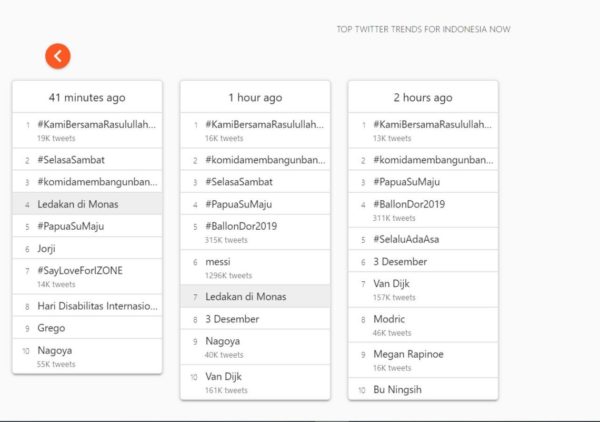Click the Top Twitter Trends for Indonesia heading

coord(423,29)
